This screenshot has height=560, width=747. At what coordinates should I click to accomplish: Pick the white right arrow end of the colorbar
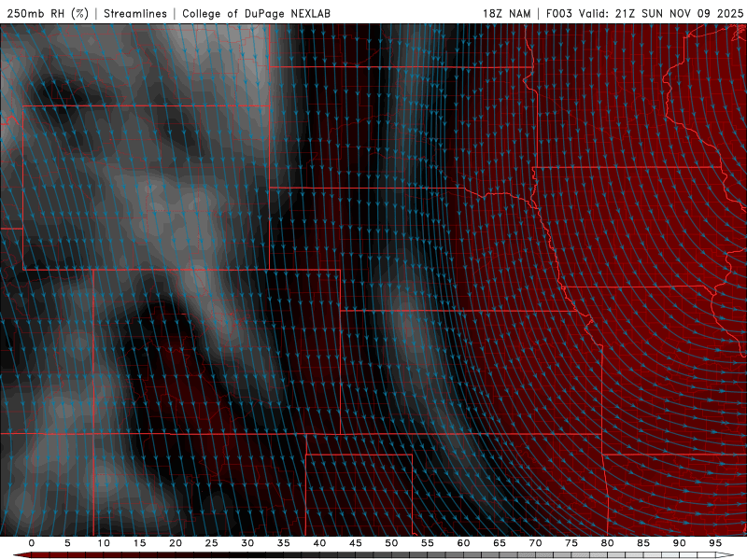click(x=725, y=555)
